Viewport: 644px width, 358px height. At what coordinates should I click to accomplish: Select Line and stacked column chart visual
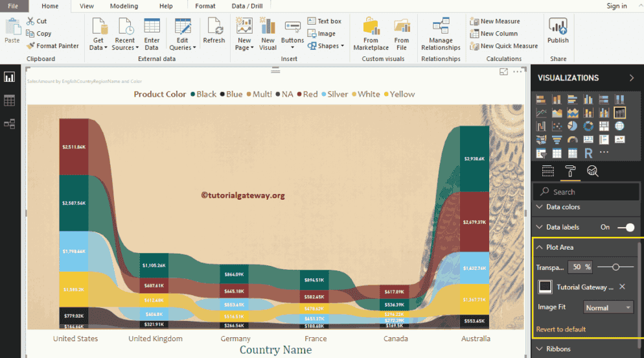[588, 113]
